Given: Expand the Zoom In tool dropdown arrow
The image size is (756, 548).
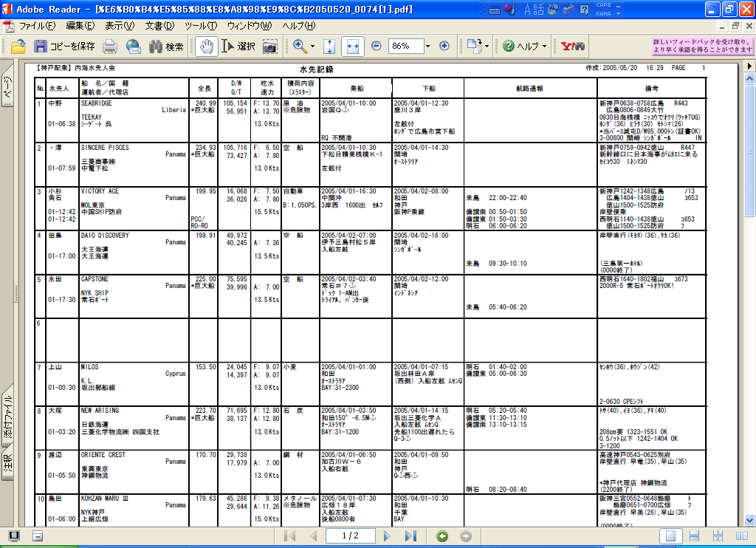Looking at the screenshot, I should click(312, 47).
